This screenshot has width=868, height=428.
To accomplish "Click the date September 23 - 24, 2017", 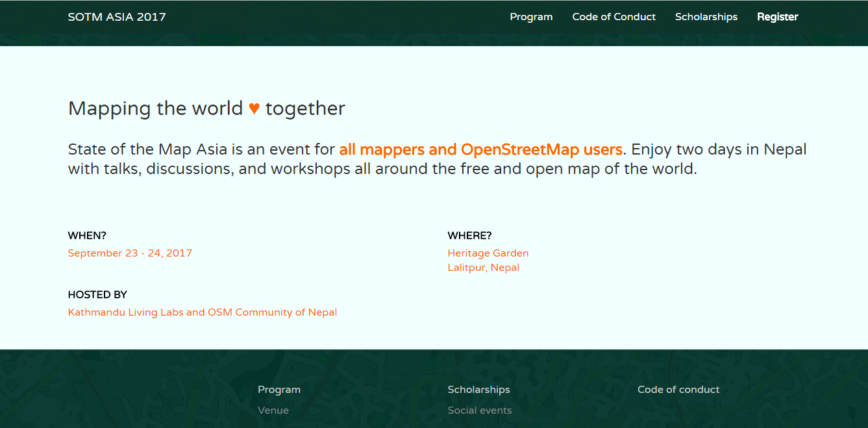I will click(x=130, y=253).
